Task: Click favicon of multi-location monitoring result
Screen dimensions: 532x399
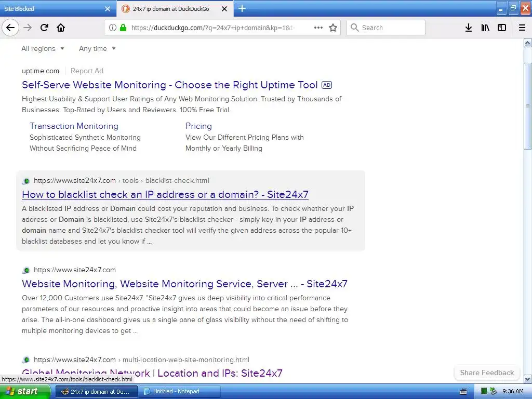Action: point(26,360)
